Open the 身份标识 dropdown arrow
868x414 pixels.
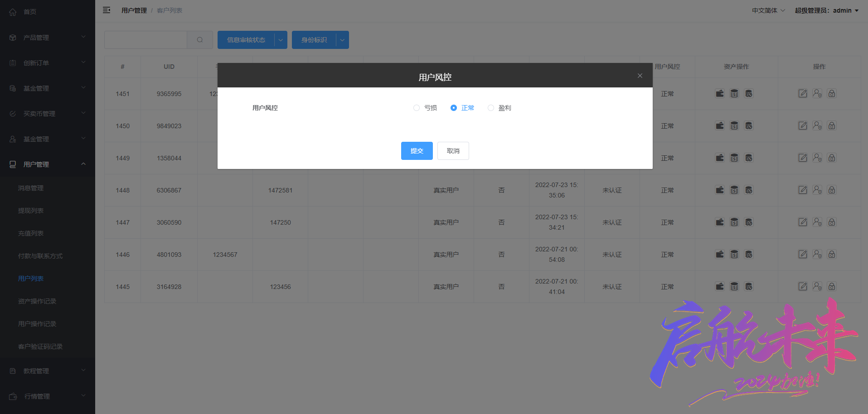click(342, 40)
